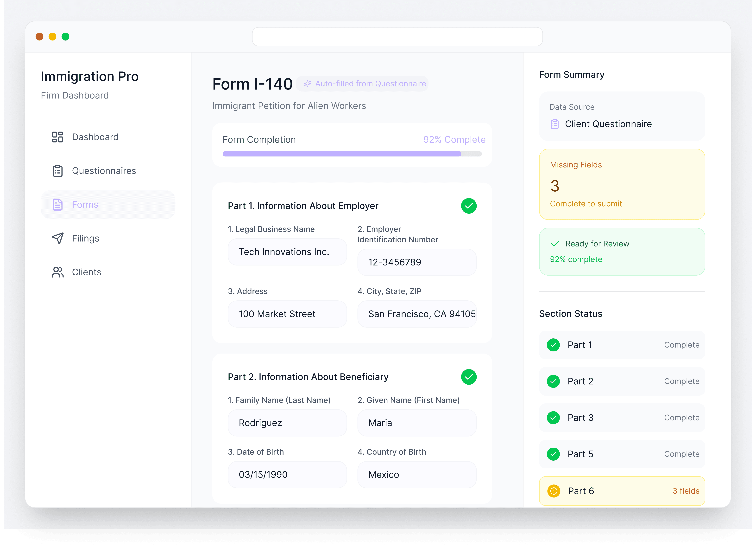Screen dimensions: 756x549
Task: Click the Clients people icon
Action: click(x=57, y=272)
